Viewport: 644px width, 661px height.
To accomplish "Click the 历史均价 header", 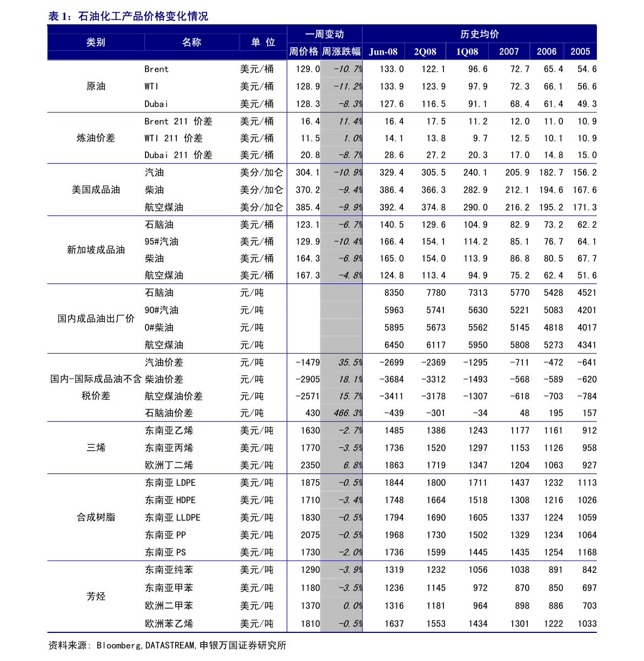I will click(480, 34).
